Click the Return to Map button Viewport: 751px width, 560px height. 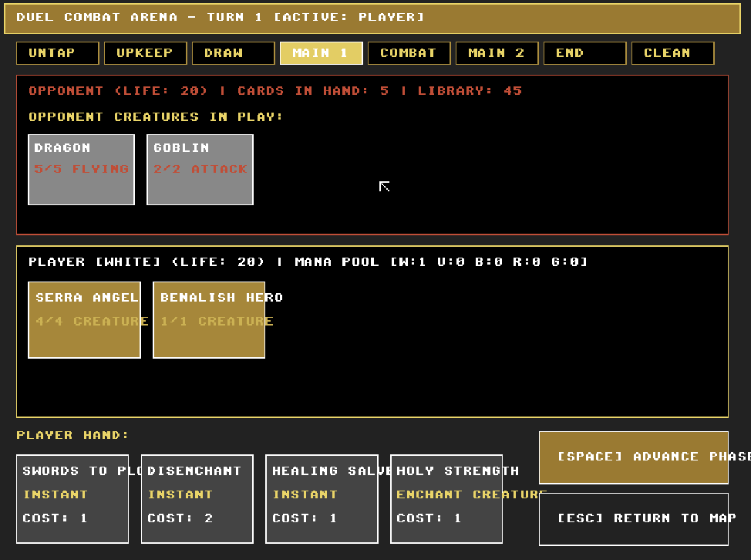click(x=634, y=519)
